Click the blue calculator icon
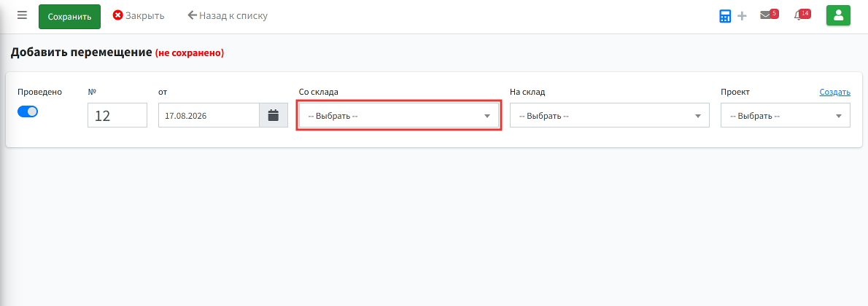The width and height of the screenshot is (868, 306). (x=725, y=16)
